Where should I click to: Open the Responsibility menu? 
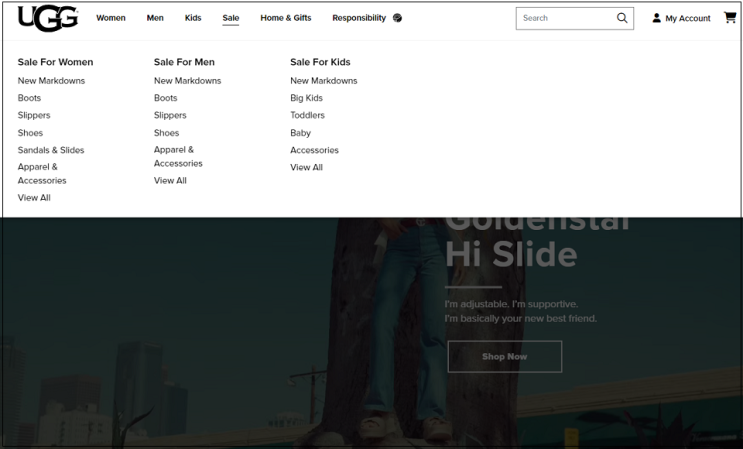[359, 18]
